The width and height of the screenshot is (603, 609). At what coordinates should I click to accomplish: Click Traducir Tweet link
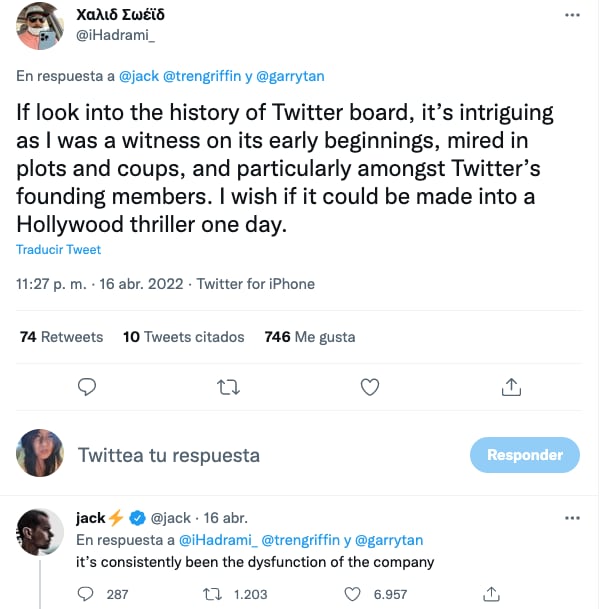[x=58, y=250]
